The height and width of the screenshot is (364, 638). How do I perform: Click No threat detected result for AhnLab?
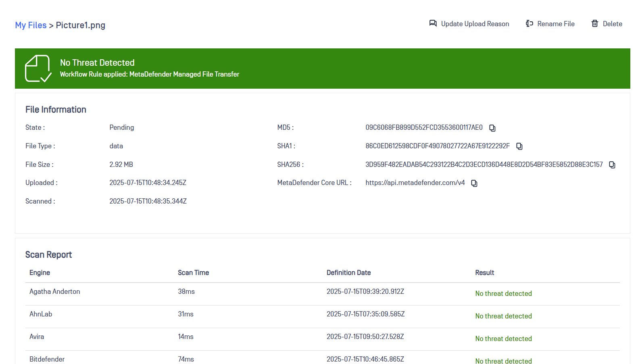coord(503,316)
